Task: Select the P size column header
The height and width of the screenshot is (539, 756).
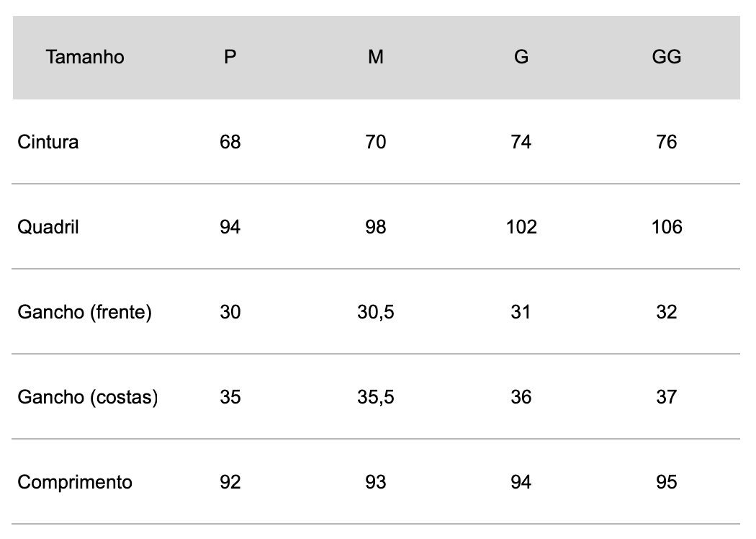Action: pos(230,58)
